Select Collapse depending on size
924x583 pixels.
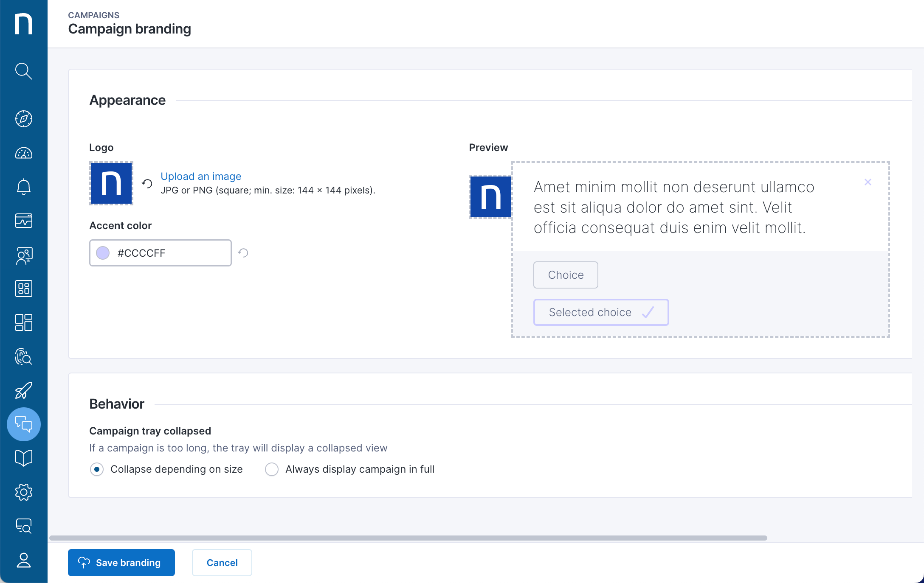point(97,469)
